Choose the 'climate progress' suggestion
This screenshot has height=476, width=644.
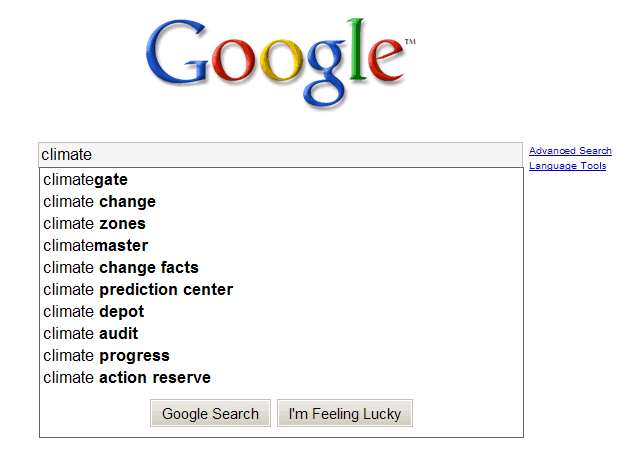click(x=106, y=356)
